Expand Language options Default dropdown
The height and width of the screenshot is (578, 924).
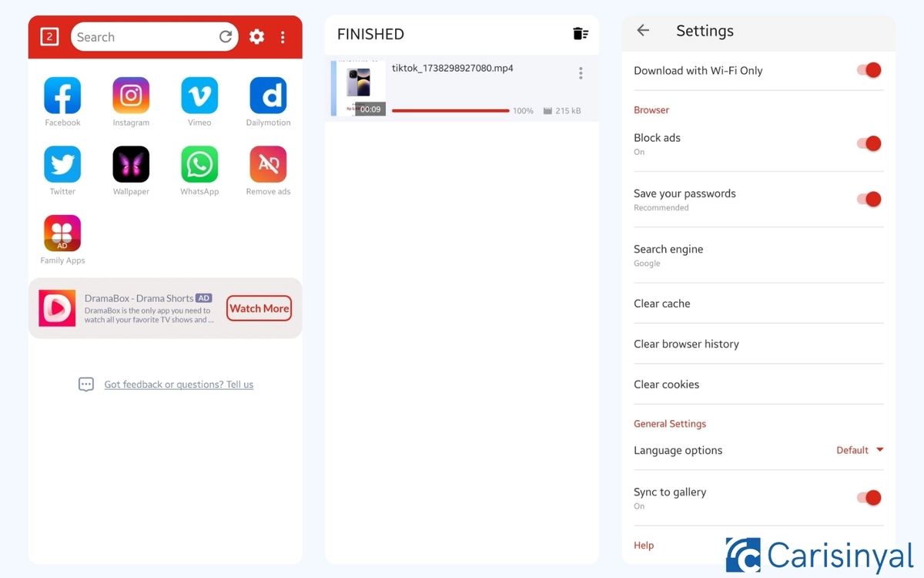tap(860, 450)
